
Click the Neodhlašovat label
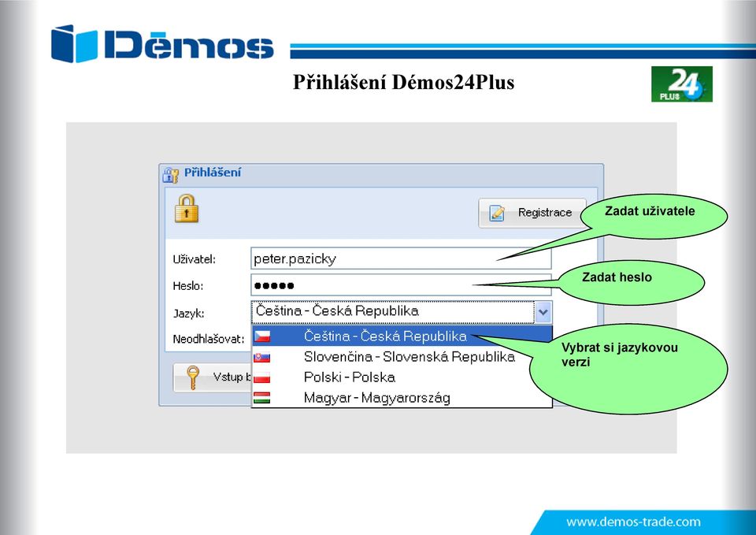208,339
